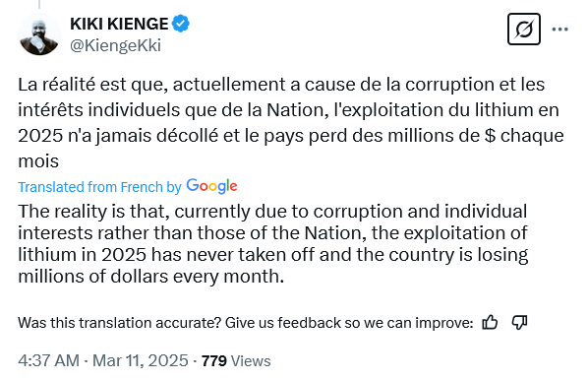588x380 pixels.
Task: Open the KIKI KIENGE display name
Action: pyautogui.click(x=119, y=24)
